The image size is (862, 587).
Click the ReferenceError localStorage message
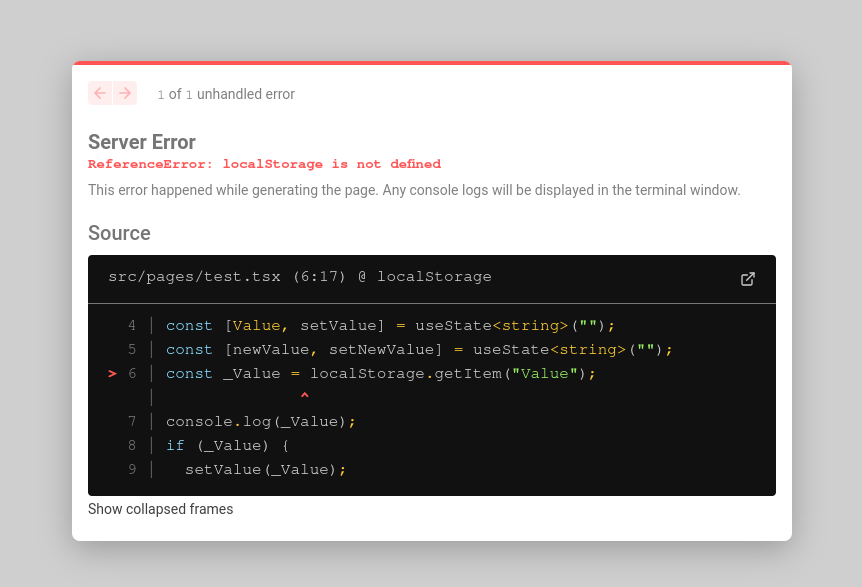point(264,164)
